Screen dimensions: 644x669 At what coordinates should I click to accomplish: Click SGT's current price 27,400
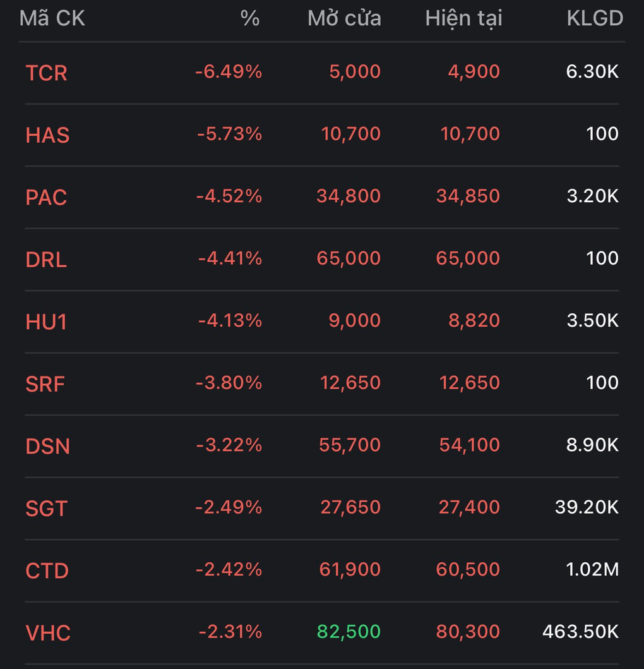point(468,507)
